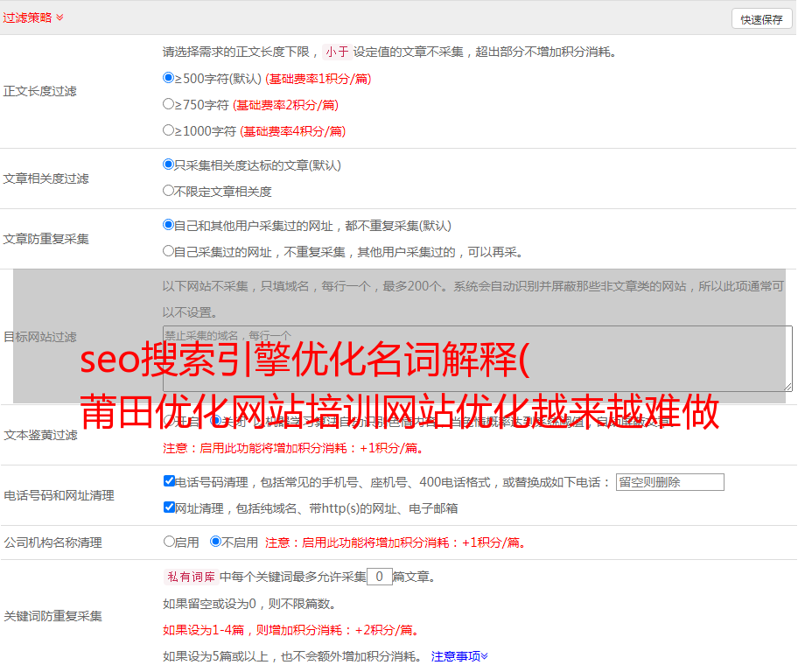Image resolution: width=798 pixels, height=672 pixels.
Task: Click the 如果设为1-4篇 red warning text
Action: (292, 630)
